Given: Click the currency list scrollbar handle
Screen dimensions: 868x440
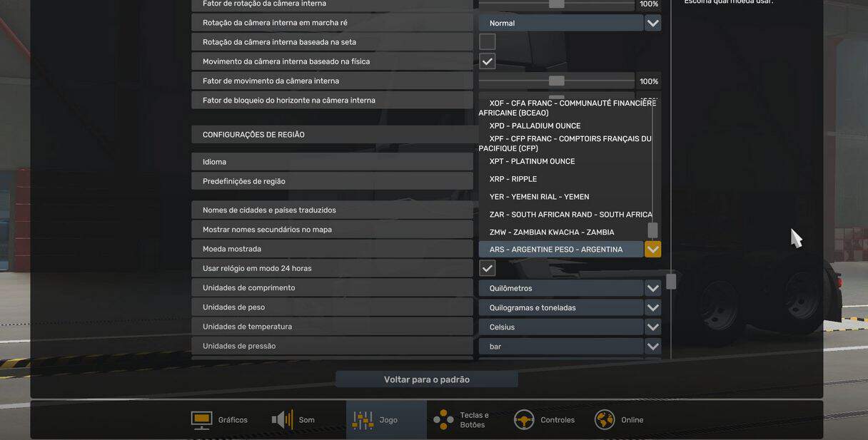Looking at the screenshot, I should pyautogui.click(x=652, y=230).
